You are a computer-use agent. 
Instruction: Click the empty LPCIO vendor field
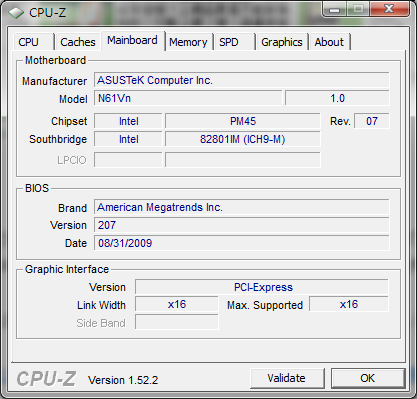tap(128, 160)
